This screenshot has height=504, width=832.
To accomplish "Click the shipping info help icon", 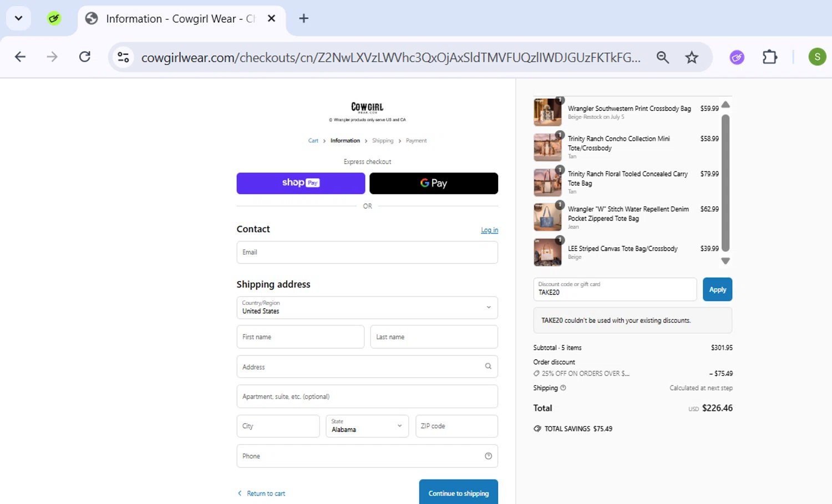I will coord(563,388).
